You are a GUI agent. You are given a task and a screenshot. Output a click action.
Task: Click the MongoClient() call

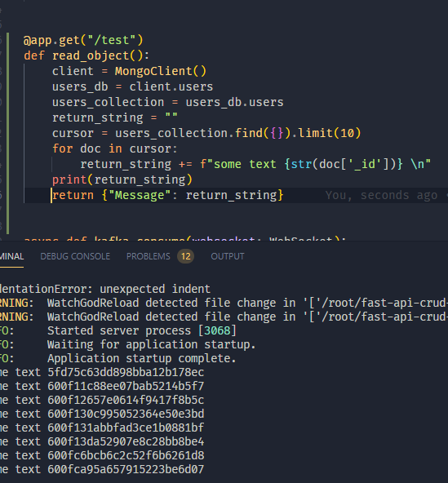(x=161, y=71)
